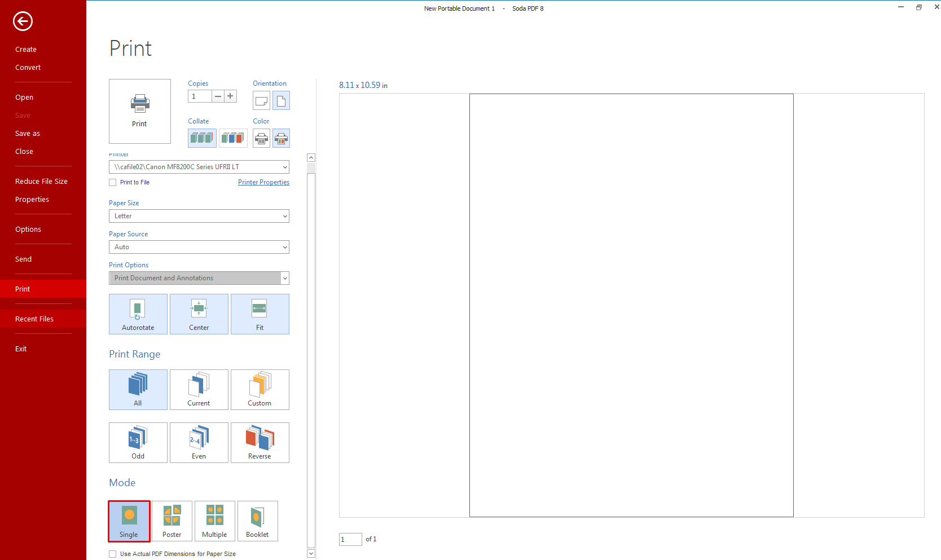Select the uncollated pages icon
The image size is (941, 560).
click(232, 138)
